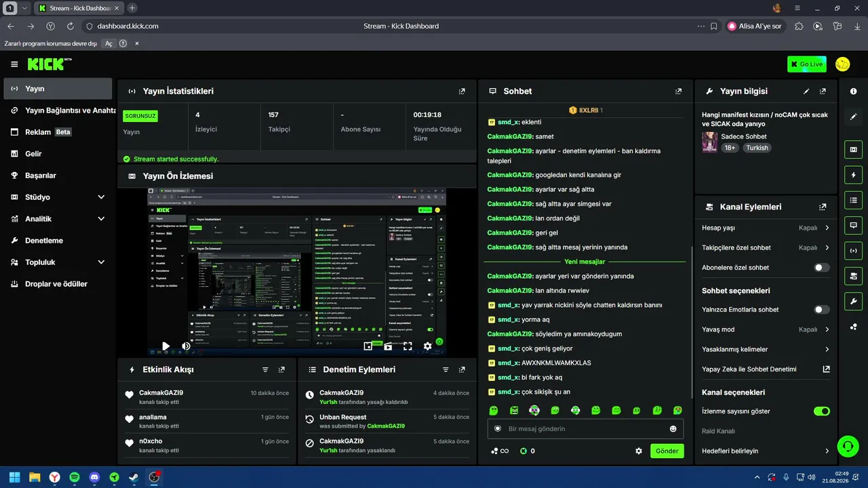
Task: Open Yasaklanmış kelimeler settings
Action: pos(766,349)
